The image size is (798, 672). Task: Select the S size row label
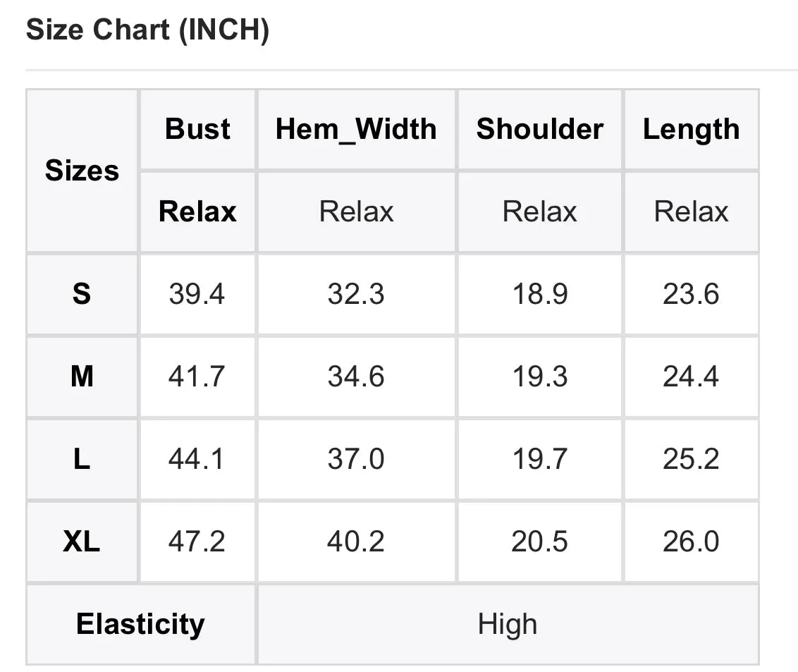point(82,294)
